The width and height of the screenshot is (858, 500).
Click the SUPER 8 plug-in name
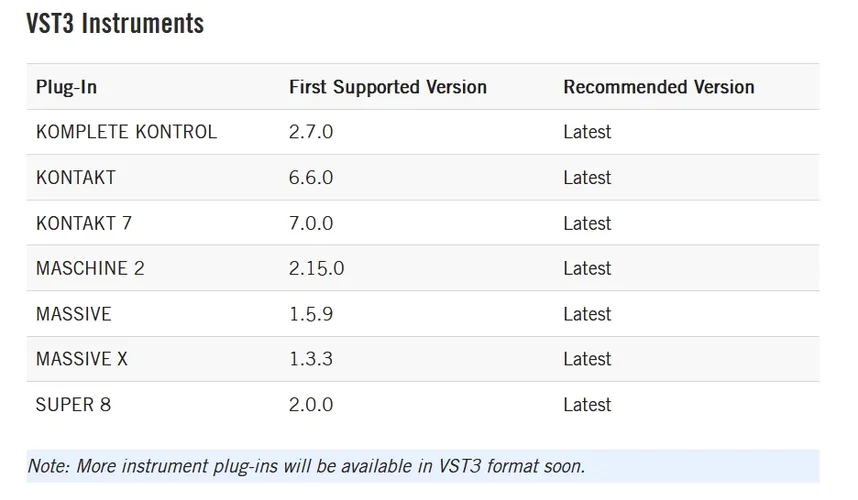[x=72, y=405]
